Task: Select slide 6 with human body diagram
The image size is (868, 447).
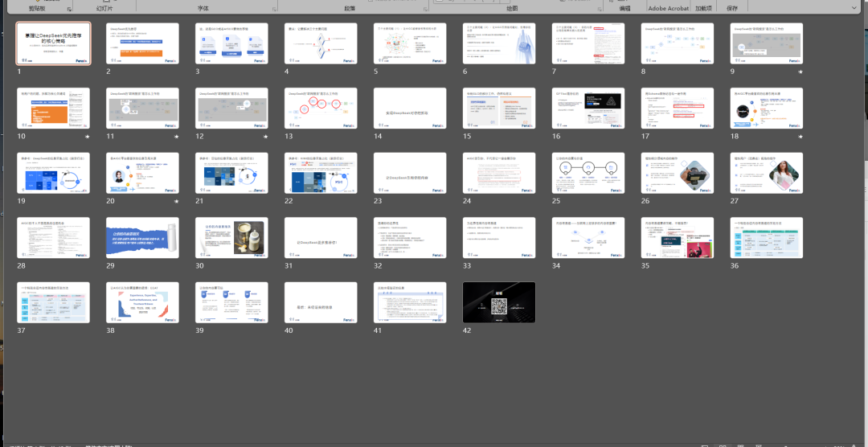Action: pyautogui.click(x=498, y=43)
